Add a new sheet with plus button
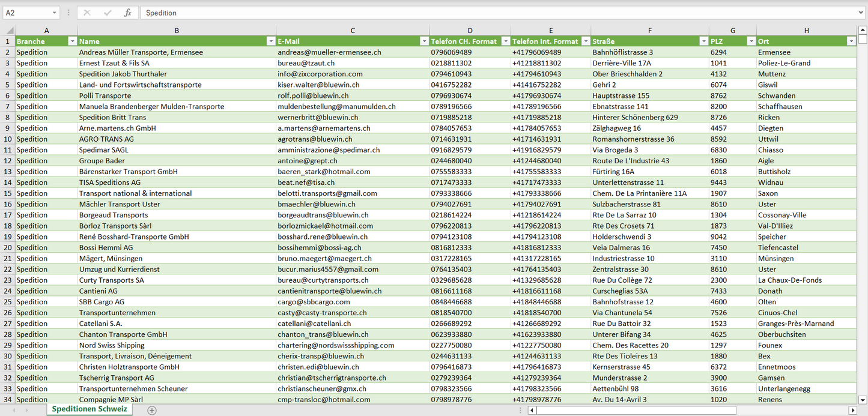 [152, 410]
